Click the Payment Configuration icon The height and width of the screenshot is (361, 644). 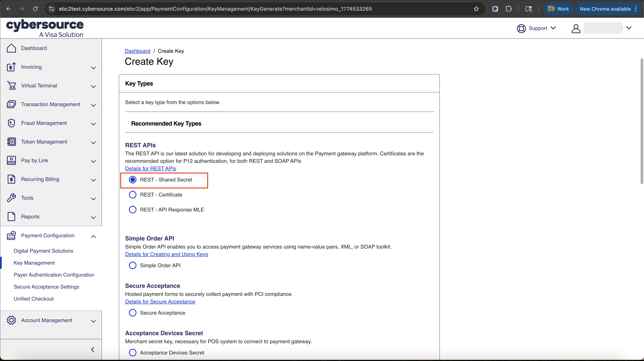click(x=11, y=235)
